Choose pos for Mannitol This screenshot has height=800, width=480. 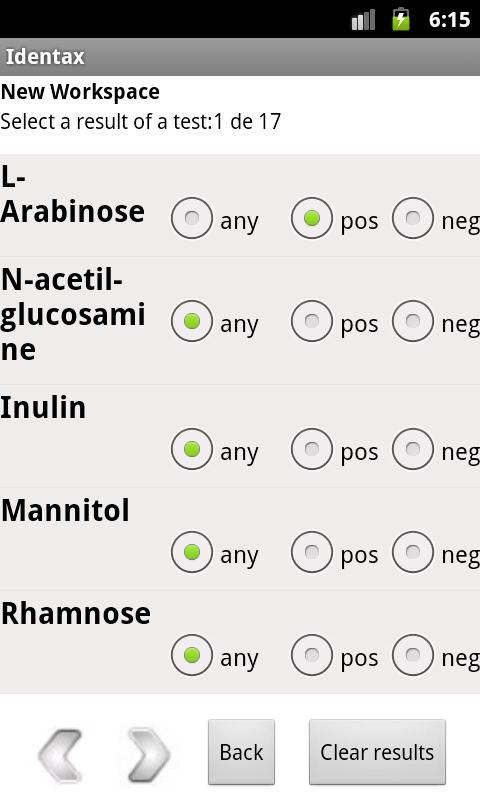click(x=312, y=552)
